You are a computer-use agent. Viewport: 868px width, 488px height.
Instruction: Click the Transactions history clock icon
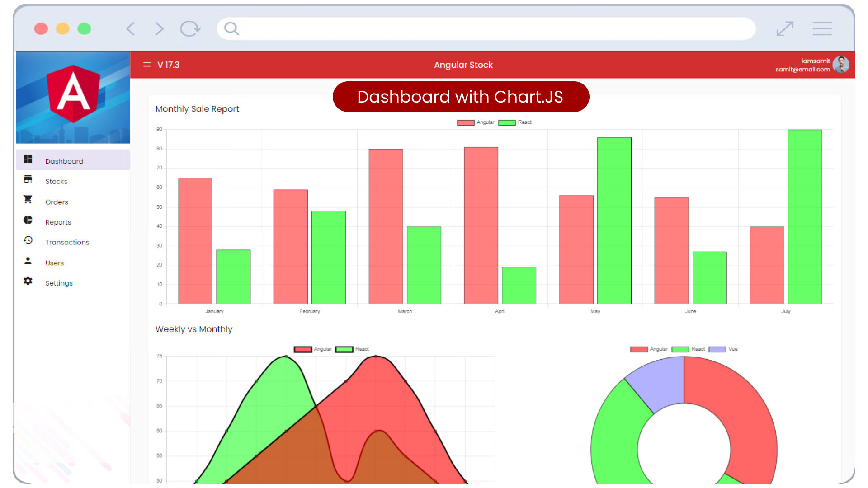coord(28,240)
